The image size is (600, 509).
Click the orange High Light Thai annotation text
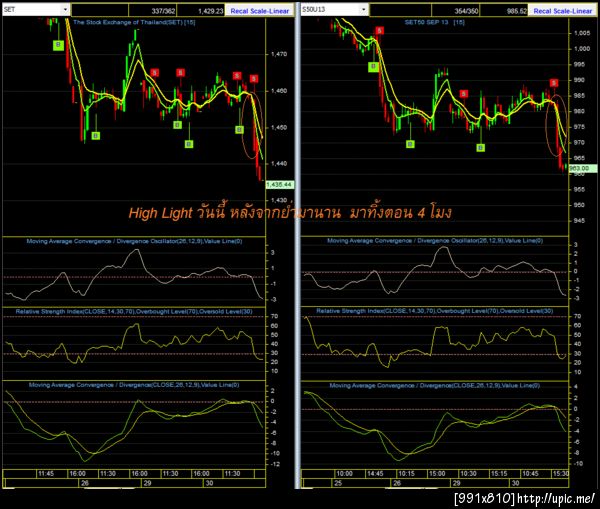pos(290,212)
